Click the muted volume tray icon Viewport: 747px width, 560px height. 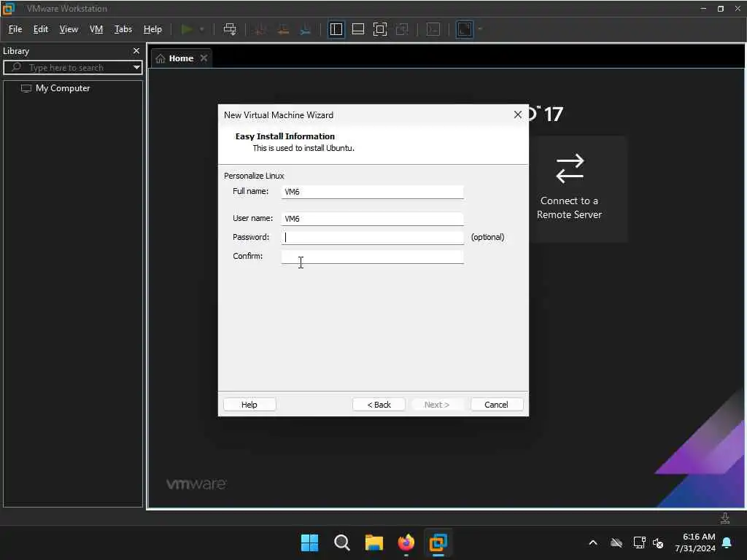click(659, 542)
